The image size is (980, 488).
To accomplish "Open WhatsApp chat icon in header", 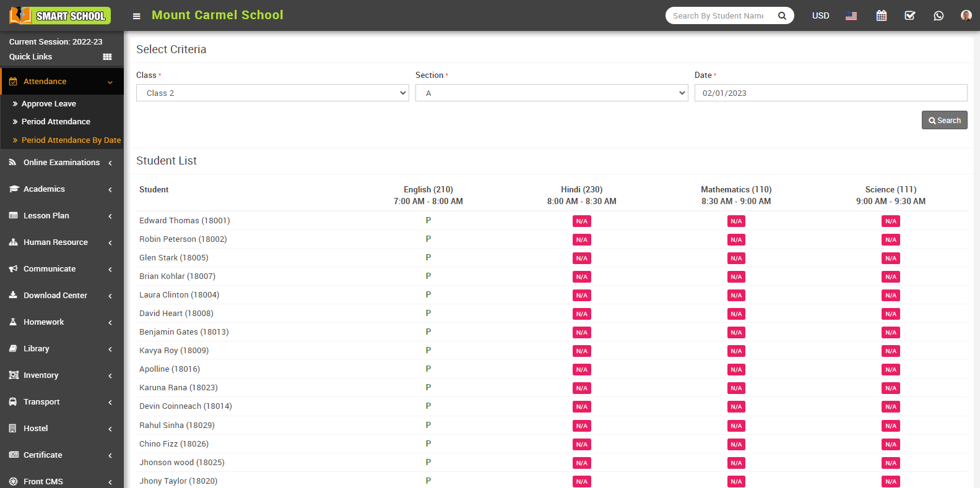I will 939,15.
